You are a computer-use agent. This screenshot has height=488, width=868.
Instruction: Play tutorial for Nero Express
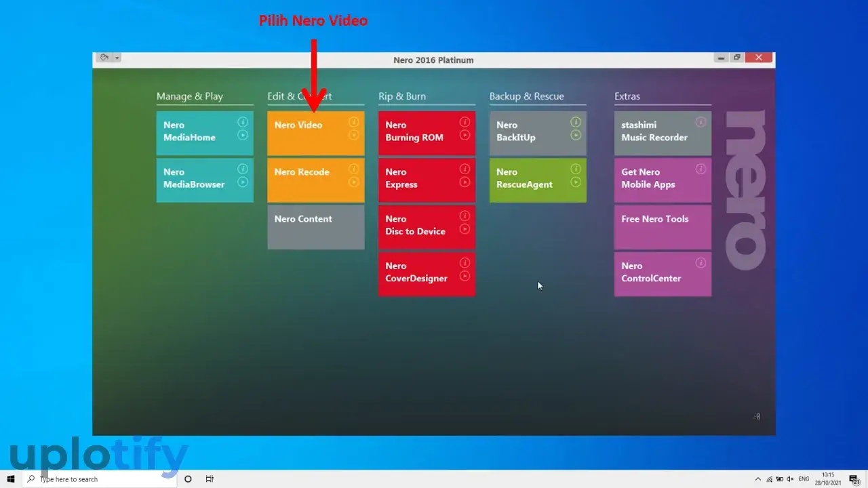click(x=465, y=182)
